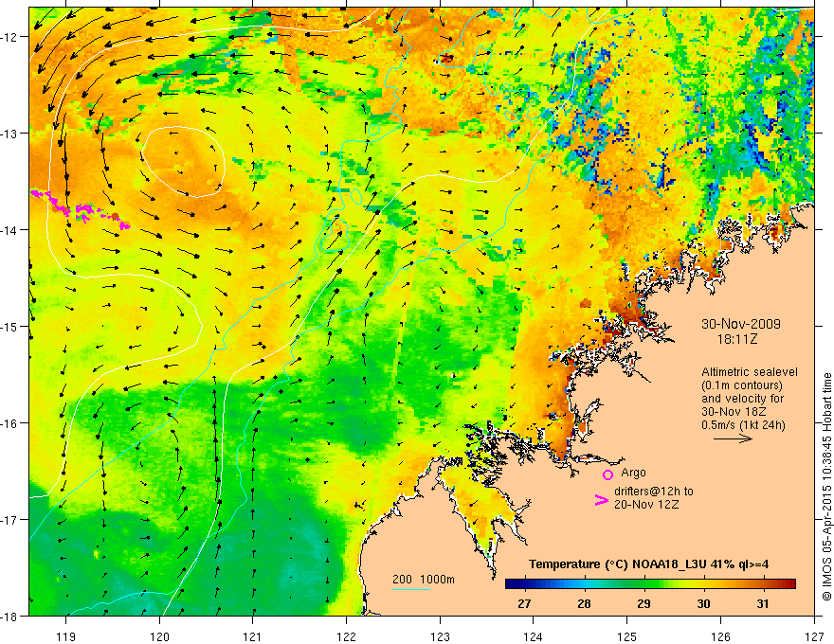Click the 'drifters@12h to' legend text
Screen dimensions: 834x644
pos(654,492)
